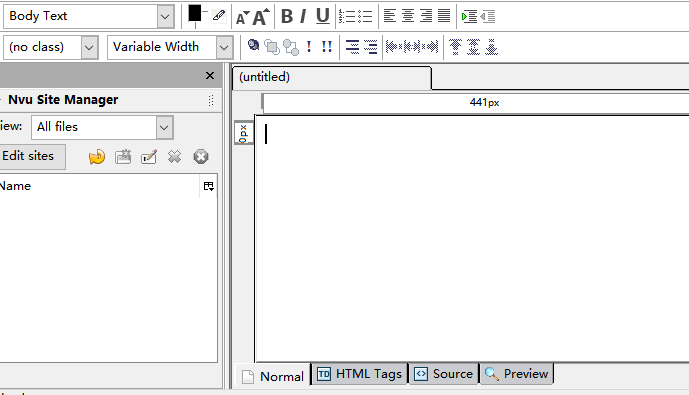Click the horizontal left-alignment diamond icon

click(394, 47)
